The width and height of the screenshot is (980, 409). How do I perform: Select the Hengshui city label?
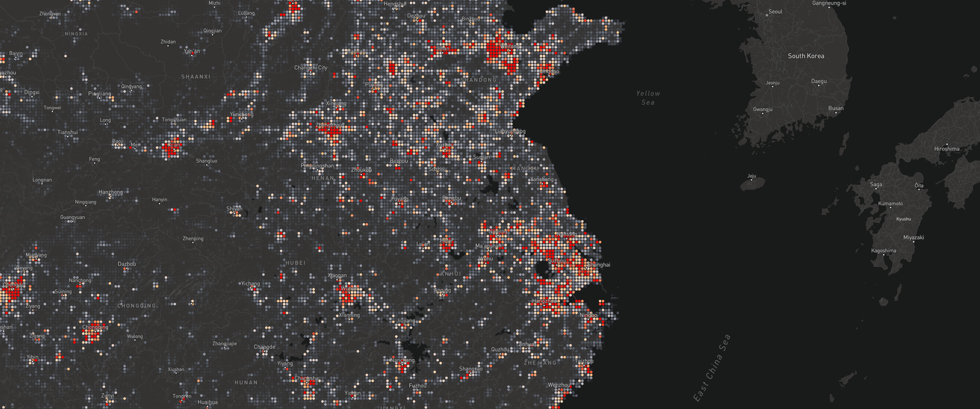click(395, 4)
